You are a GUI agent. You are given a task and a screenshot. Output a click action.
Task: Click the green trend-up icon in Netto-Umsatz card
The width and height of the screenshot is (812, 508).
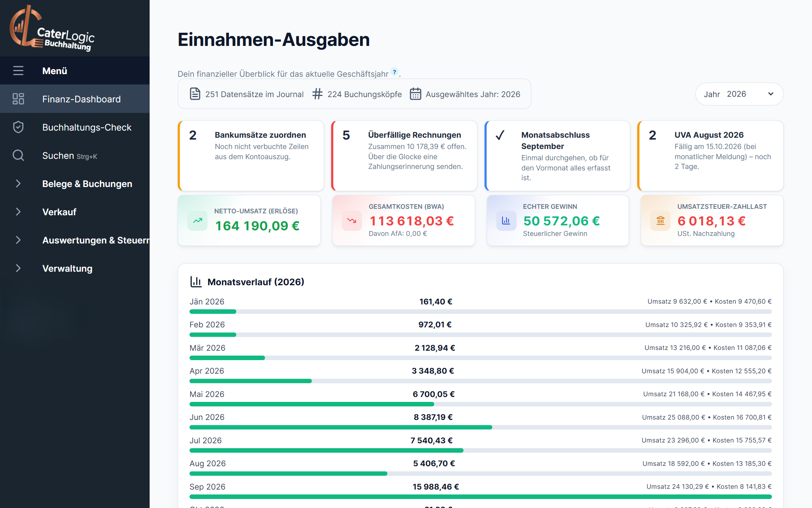197,221
